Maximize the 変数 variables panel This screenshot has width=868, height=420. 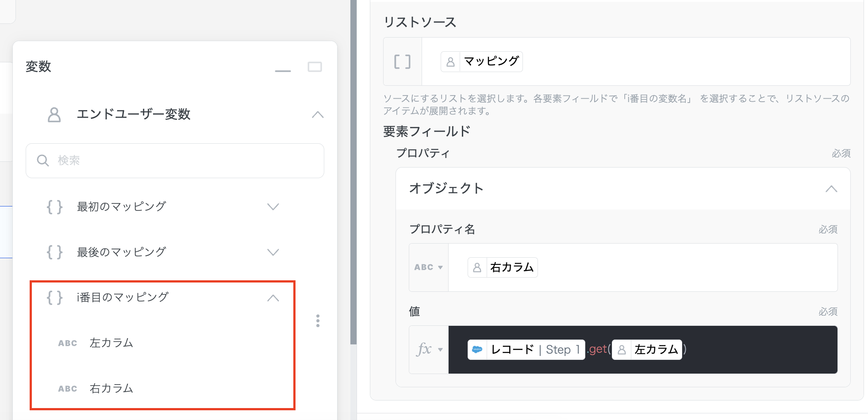point(315,67)
